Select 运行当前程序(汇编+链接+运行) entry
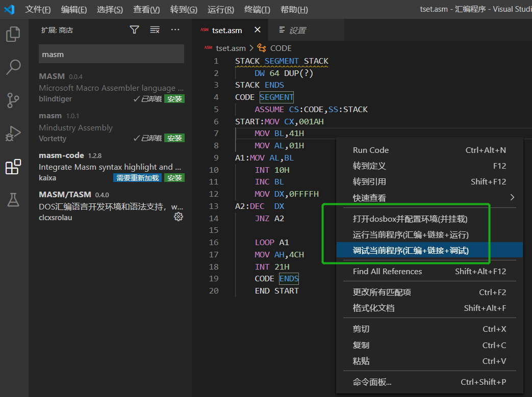This screenshot has width=532, height=397. pos(429,234)
